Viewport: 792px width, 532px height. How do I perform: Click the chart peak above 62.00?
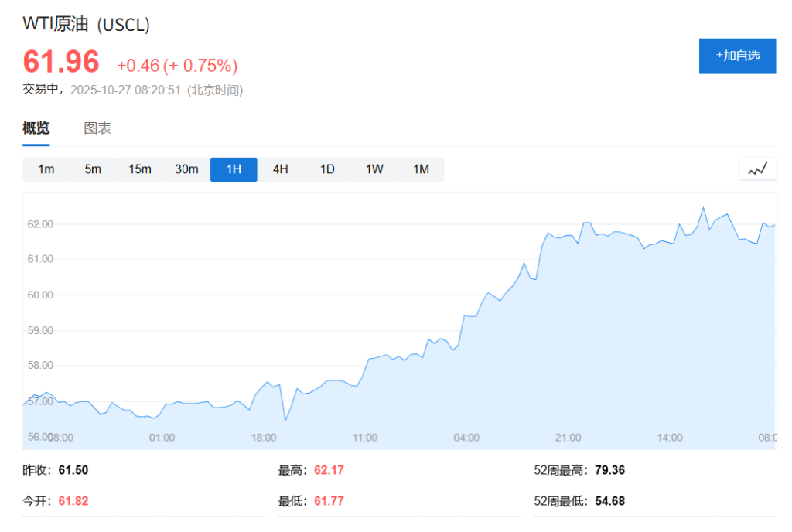703,207
